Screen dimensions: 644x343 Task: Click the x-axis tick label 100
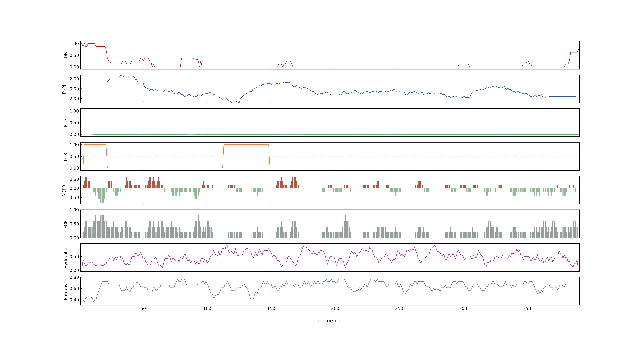tap(207, 309)
